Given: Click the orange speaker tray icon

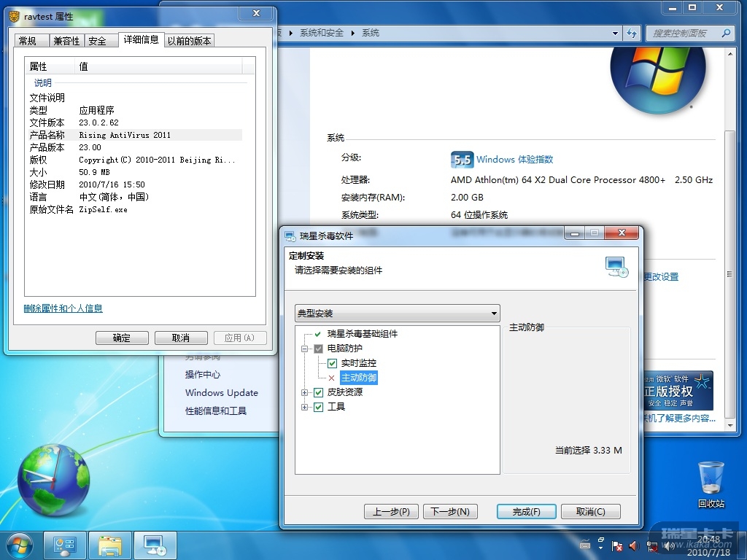Looking at the screenshot, I should pos(634,545).
